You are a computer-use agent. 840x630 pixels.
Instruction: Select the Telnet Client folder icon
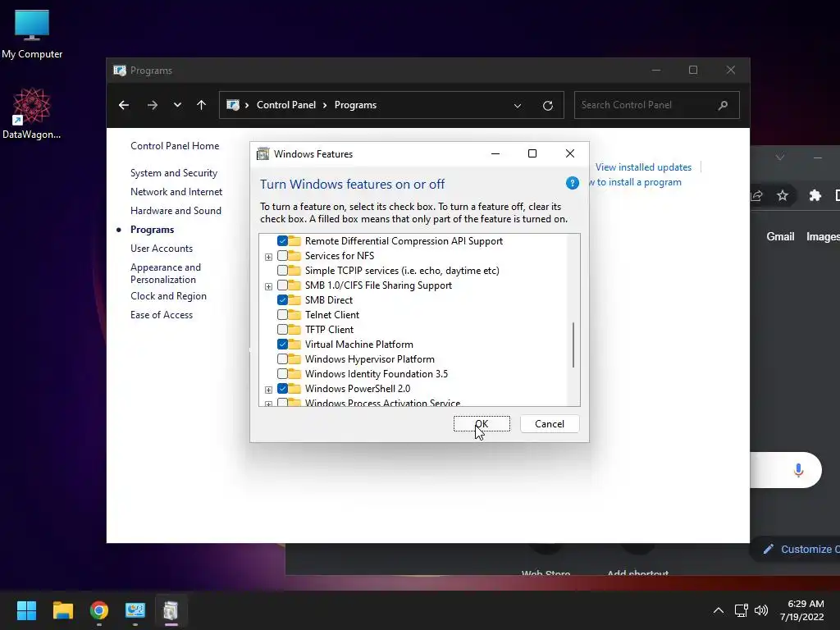point(294,314)
